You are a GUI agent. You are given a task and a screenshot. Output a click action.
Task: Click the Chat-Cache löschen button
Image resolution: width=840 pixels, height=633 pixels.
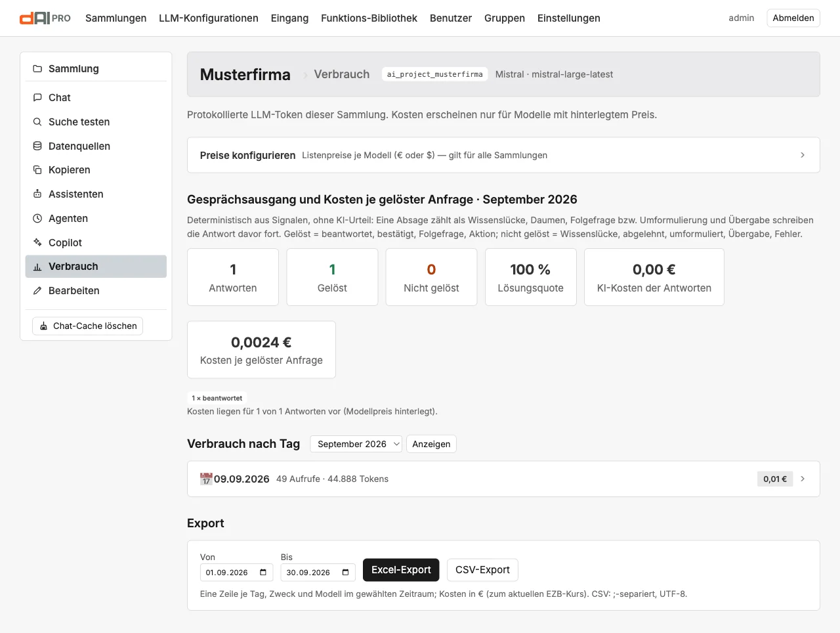pyautogui.click(x=88, y=326)
